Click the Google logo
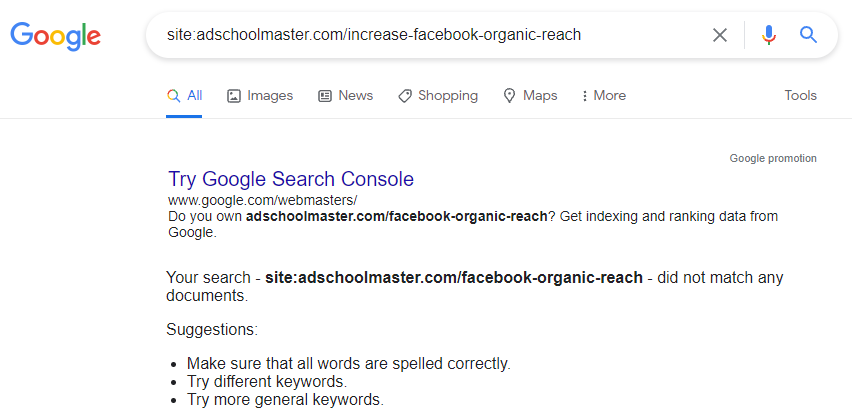Screen dimensions: 852x413 coord(55,36)
